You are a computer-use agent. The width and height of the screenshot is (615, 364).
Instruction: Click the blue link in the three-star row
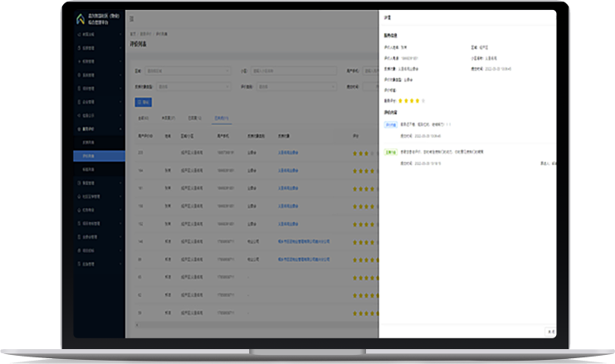288,153
